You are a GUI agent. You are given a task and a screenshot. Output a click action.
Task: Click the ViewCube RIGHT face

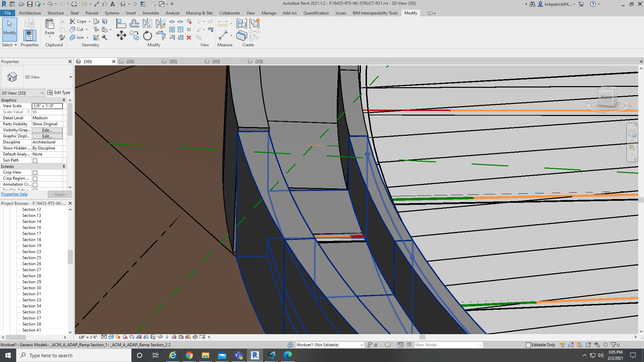pos(606,98)
